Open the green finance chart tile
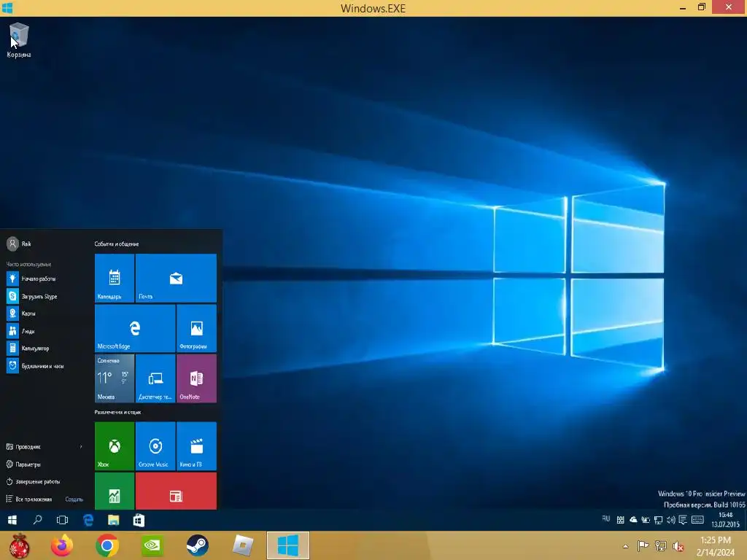Viewport: 747px width, 560px height. 115,491
